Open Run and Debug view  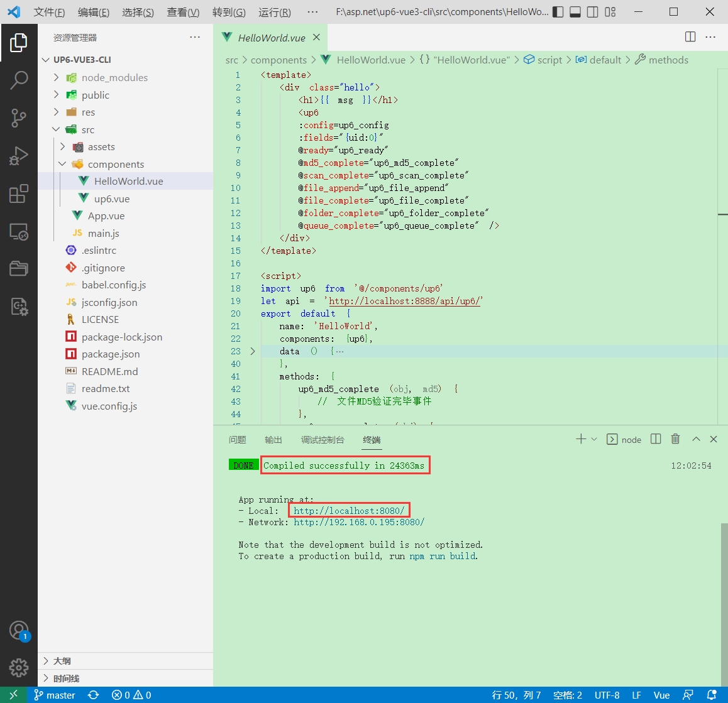(19, 156)
